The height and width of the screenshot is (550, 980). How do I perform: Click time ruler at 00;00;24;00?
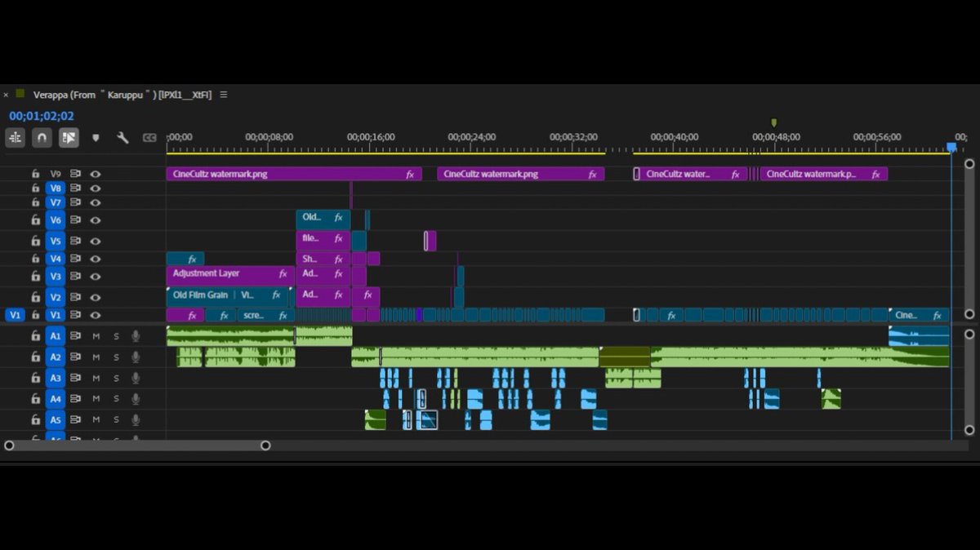pos(472,137)
